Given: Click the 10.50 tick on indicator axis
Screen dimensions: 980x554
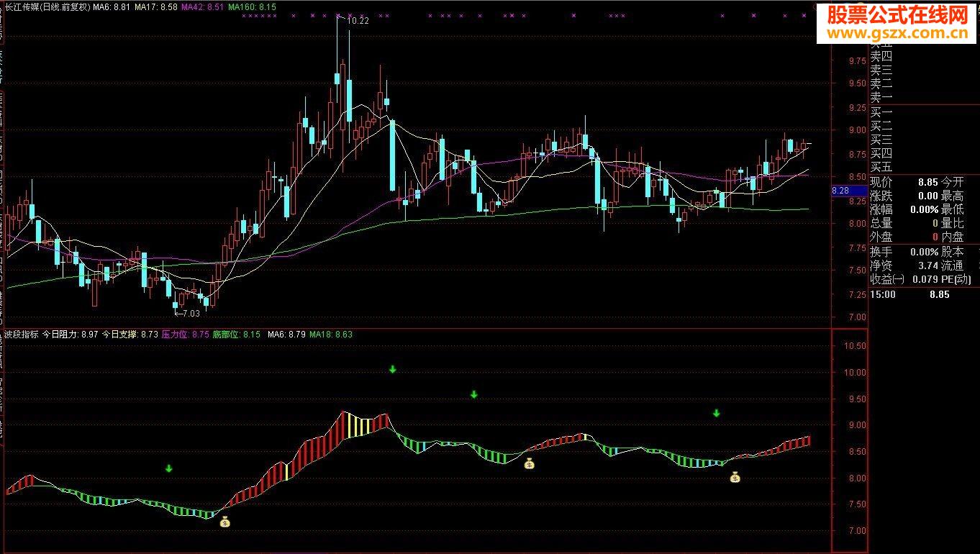Looking at the screenshot, I should click(854, 346).
